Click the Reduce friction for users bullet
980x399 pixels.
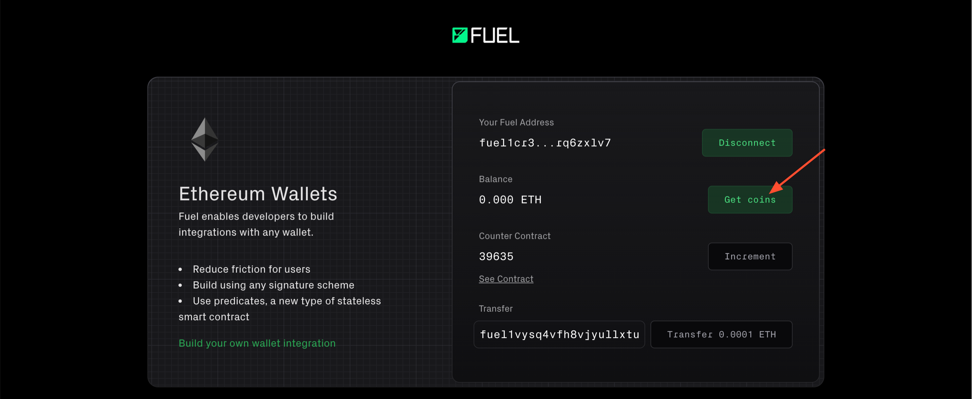(x=251, y=269)
